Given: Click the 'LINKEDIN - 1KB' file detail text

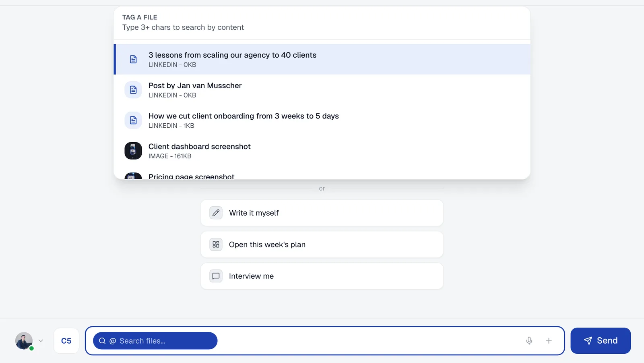Looking at the screenshot, I should click(x=171, y=126).
